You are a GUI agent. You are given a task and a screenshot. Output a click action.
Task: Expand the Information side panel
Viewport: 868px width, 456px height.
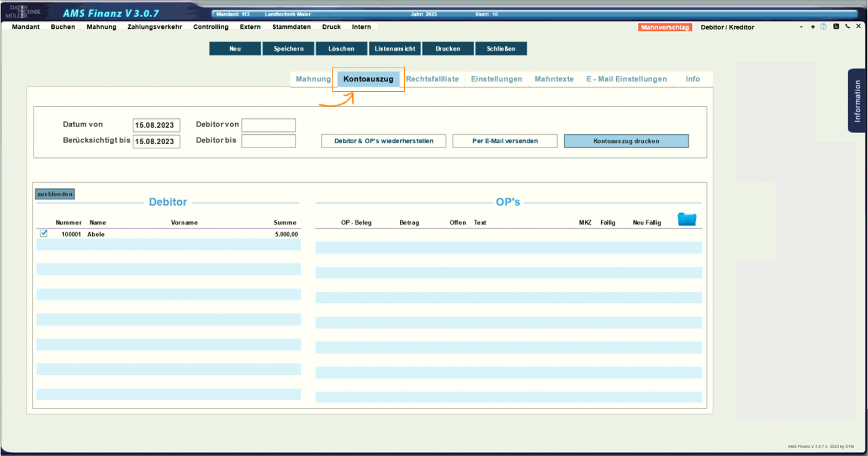856,101
